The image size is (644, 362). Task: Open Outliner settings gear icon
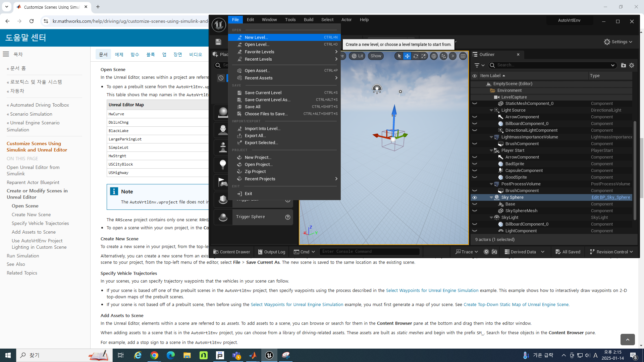point(632,65)
